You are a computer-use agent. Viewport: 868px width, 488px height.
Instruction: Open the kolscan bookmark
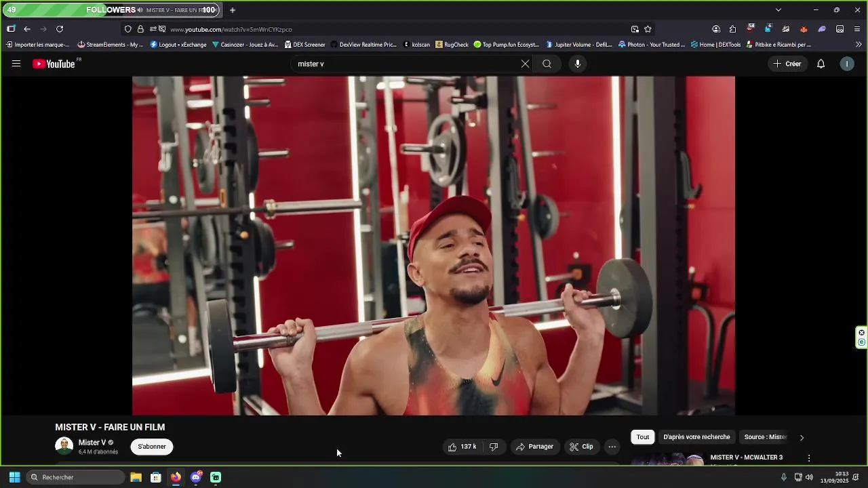pos(416,45)
